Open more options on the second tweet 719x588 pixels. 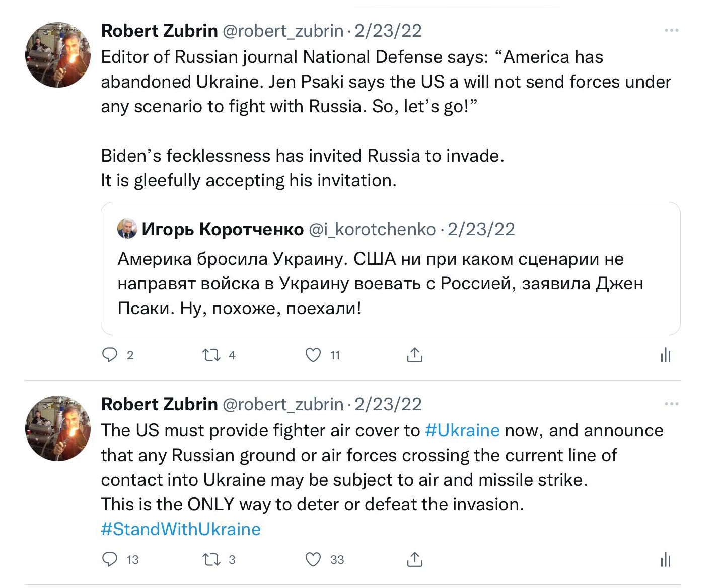tap(671, 403)
